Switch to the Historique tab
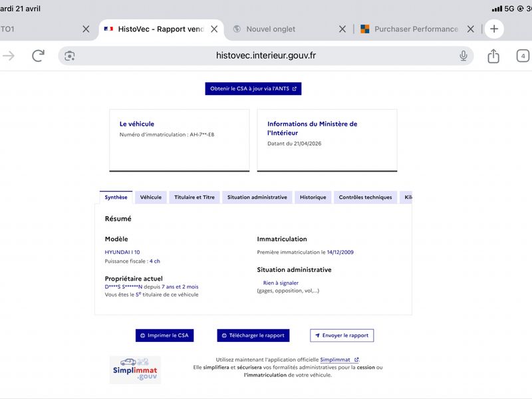 [313, 197]
